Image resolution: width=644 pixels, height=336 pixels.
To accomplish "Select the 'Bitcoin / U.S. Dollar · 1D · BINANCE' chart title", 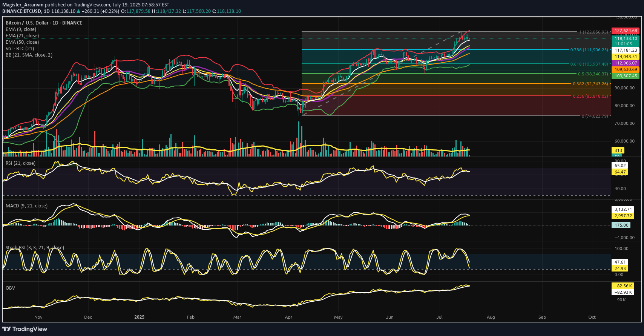I will (44, 23).
